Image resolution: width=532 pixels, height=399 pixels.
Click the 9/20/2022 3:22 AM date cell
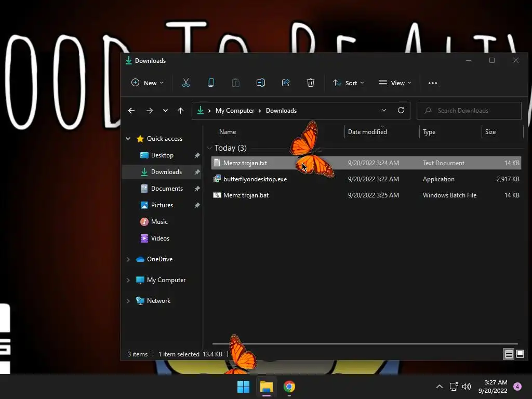coord(373,179)
